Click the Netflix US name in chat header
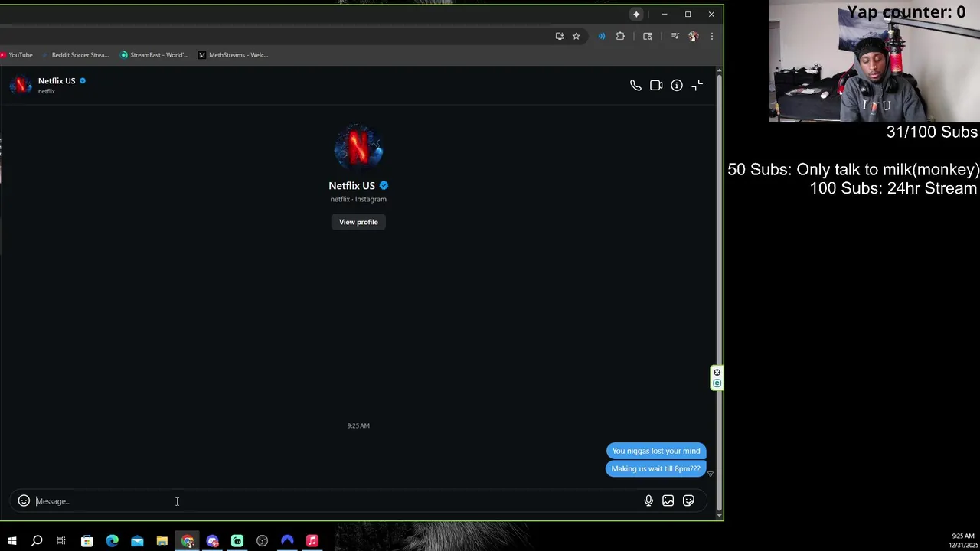 tap(57, 81)
